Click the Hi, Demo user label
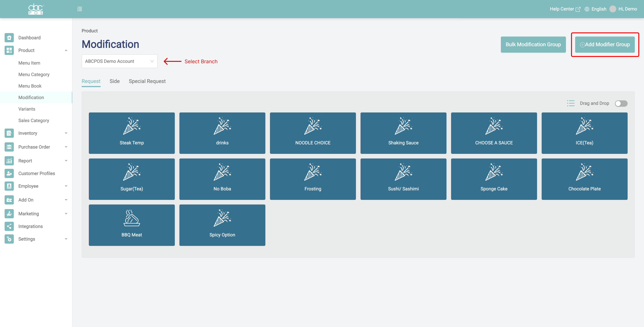The image size is (644, 327). click(x=627, y=9)
